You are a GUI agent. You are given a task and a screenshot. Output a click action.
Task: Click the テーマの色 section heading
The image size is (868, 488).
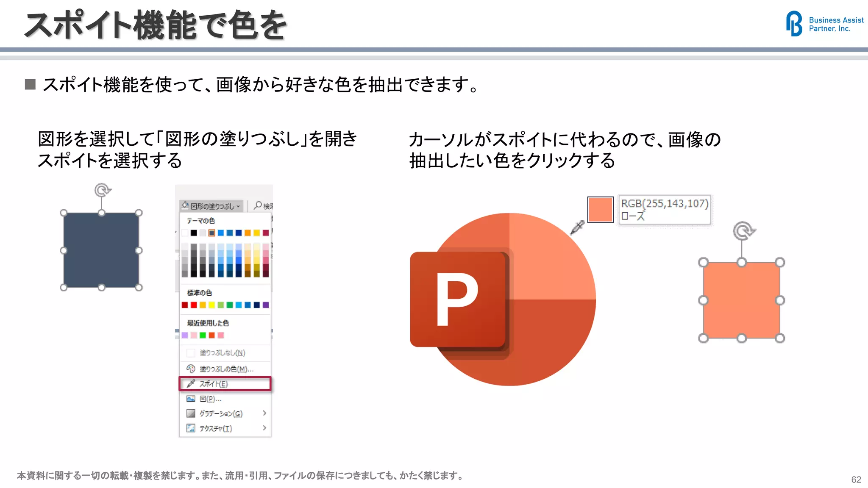click(201, 220)
